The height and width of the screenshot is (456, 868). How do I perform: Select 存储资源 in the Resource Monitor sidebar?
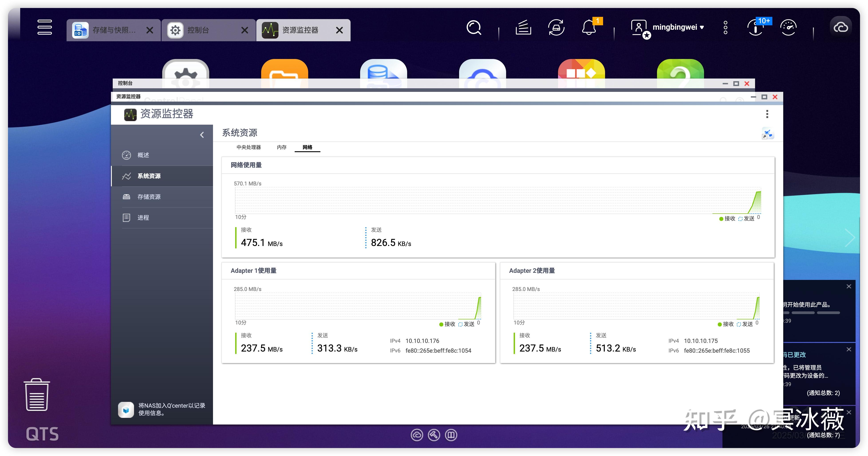tap(149, 197)
